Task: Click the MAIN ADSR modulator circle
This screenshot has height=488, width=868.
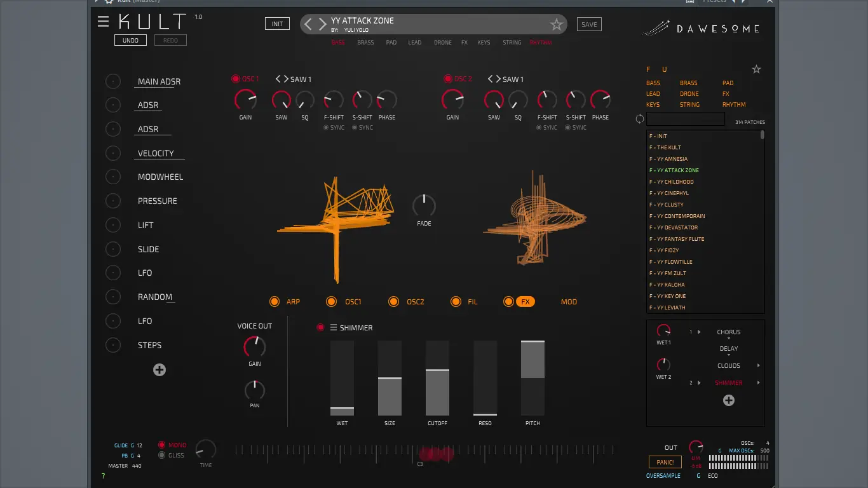Action: pos(112,81)
